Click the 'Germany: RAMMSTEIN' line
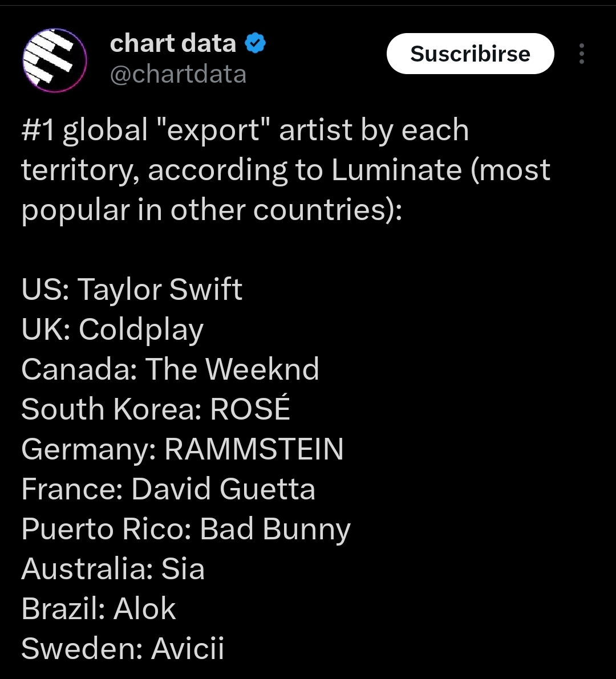This screenshot has height=679, width=616. click(x=183, y=449)
